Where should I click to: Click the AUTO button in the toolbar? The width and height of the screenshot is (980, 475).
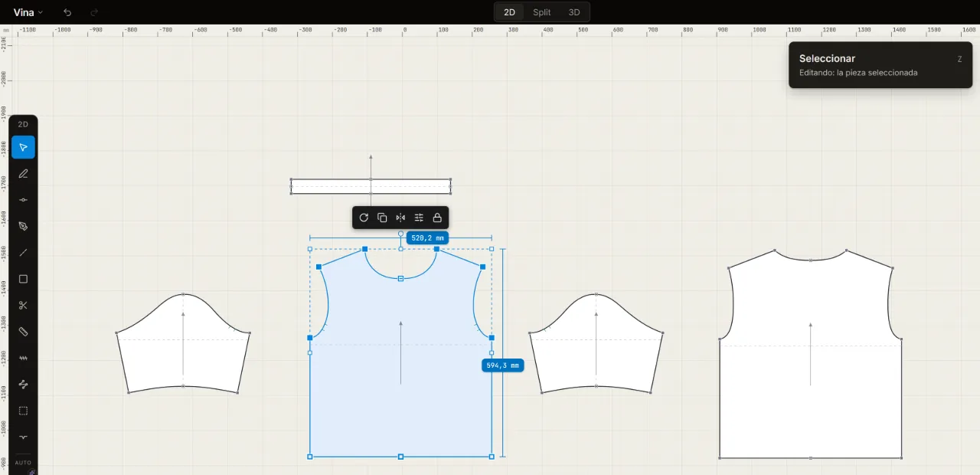pos(23,463)
